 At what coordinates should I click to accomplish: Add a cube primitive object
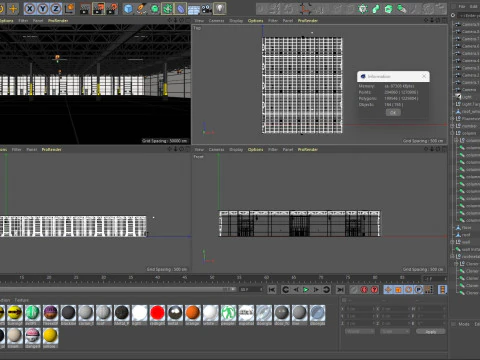[x=128, y=9]
